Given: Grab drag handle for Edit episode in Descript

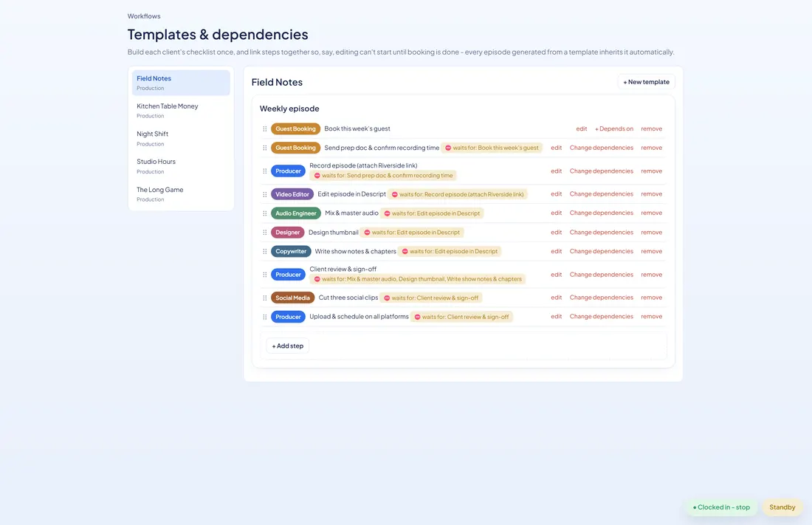Looking at the screenshot, I should 264,194.
